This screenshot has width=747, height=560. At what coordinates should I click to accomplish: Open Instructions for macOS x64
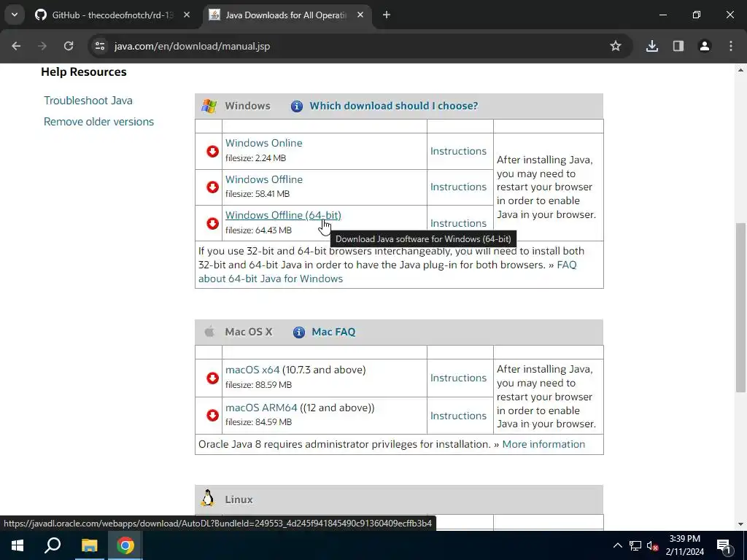458,378
